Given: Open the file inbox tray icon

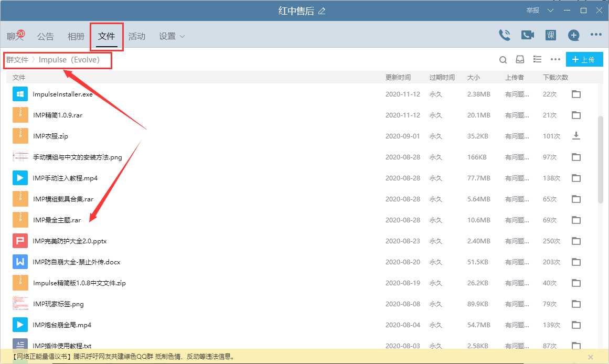Looking at the screenshot, I should pos(520,59).
